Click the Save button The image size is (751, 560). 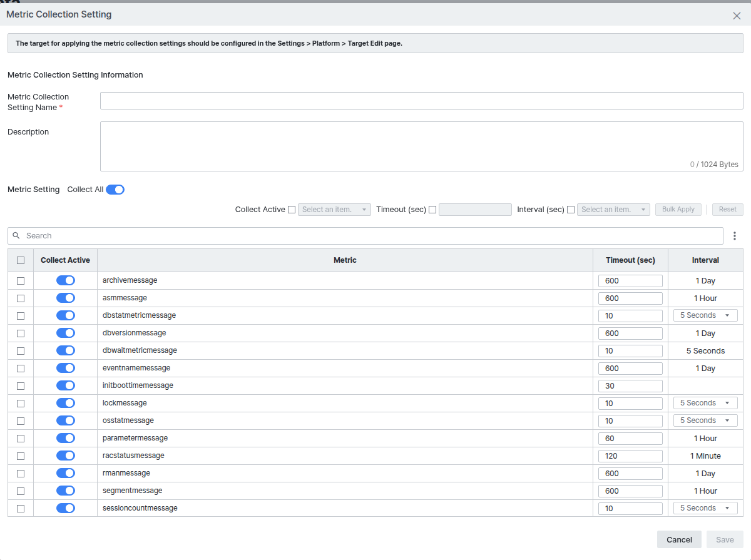point(725,539)
